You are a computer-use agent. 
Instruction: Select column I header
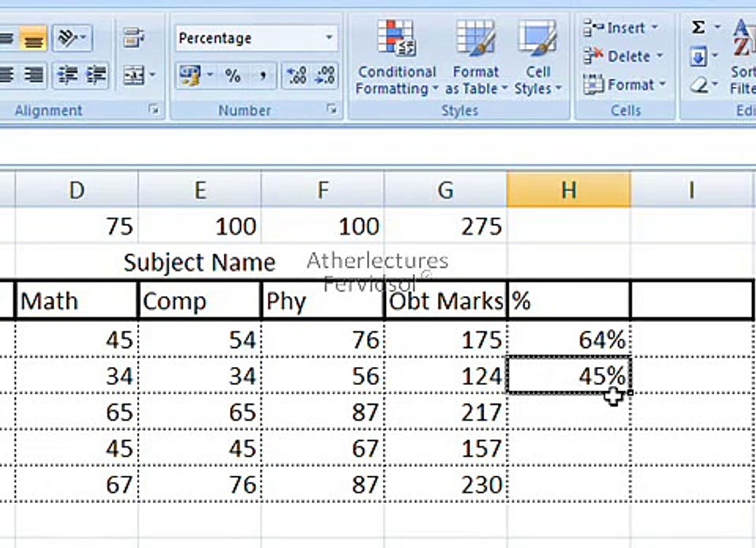691,190
